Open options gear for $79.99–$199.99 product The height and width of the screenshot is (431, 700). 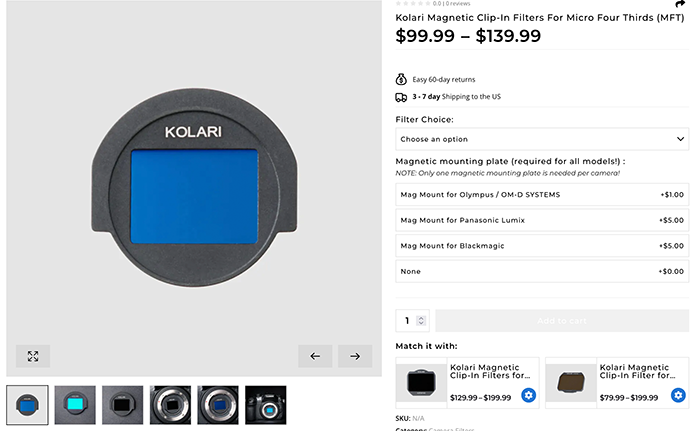678,396
